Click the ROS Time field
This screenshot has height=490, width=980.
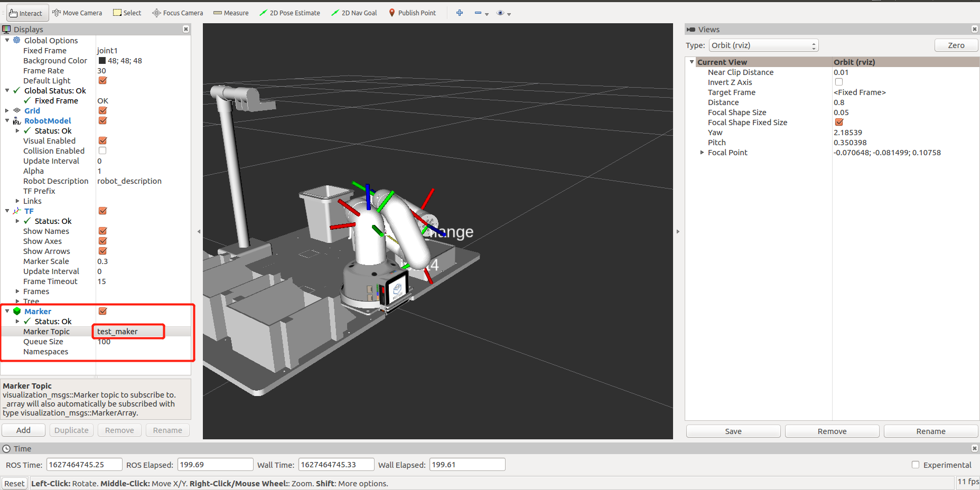[85, 465]
